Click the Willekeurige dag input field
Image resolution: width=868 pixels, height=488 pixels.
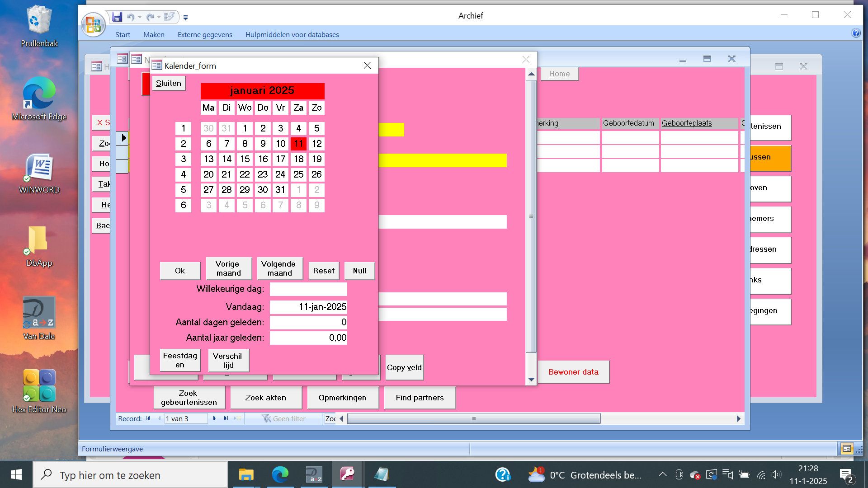(x=308, y=289)
